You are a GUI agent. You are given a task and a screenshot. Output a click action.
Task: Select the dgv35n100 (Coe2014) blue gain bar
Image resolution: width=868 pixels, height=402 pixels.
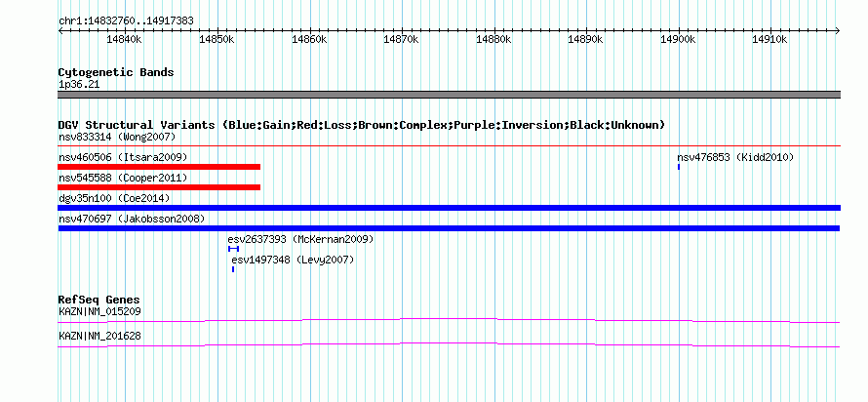tap(449, 208)
